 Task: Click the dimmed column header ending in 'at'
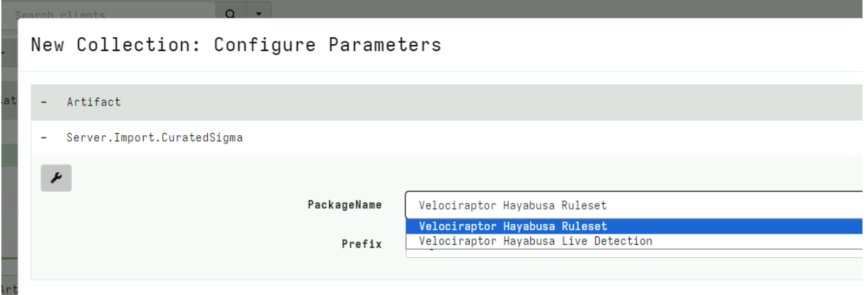(8, 101)
